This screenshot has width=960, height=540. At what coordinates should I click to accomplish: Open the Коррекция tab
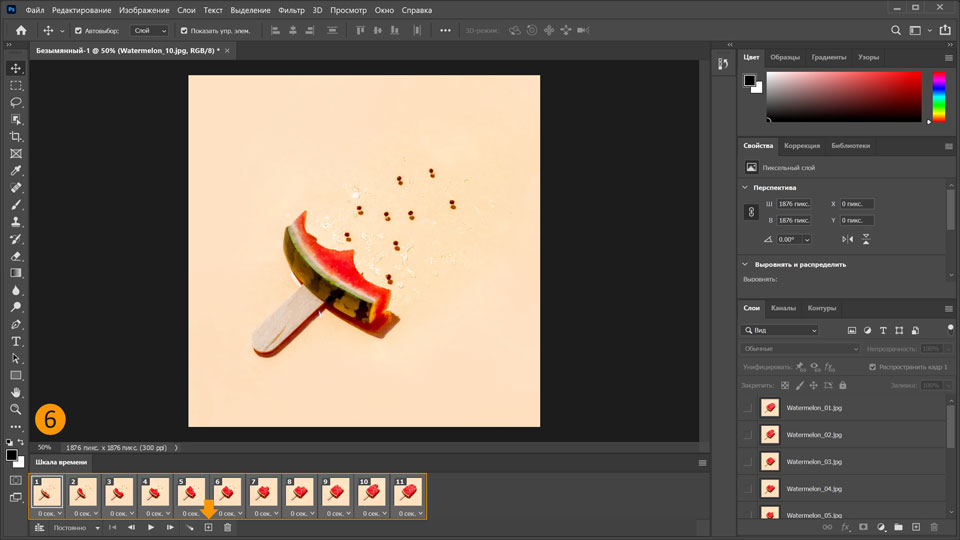click(x=802, y=146)
